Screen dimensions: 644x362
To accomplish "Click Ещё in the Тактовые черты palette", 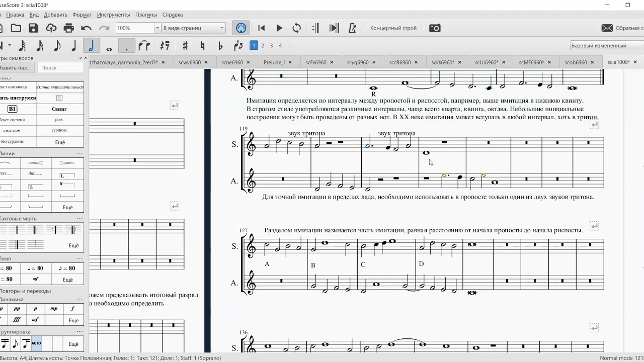I will (73, 245).
